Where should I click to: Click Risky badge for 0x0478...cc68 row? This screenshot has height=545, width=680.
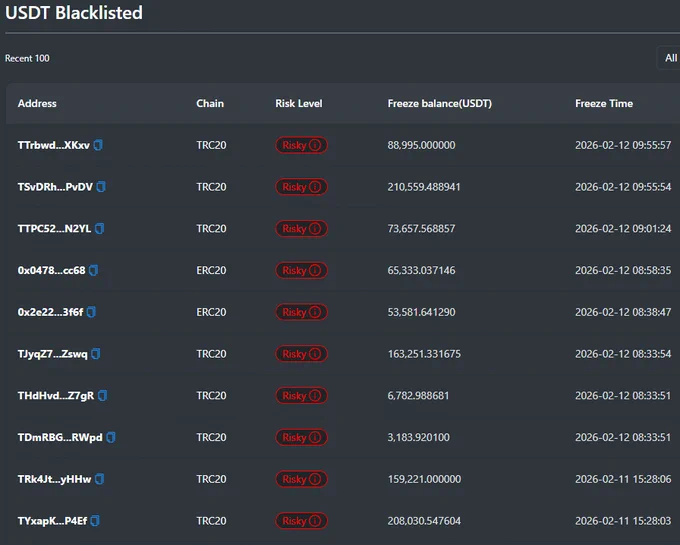(301, 270)
